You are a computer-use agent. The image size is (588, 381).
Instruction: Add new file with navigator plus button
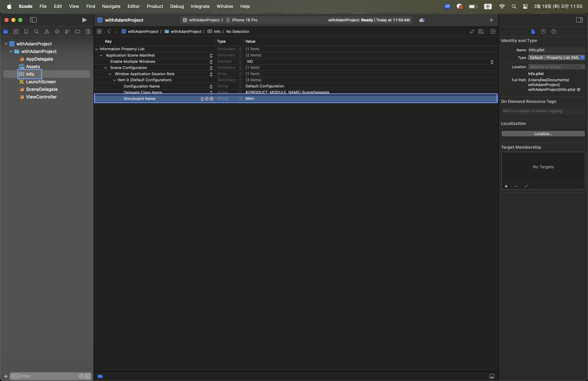tap(6, 376)
